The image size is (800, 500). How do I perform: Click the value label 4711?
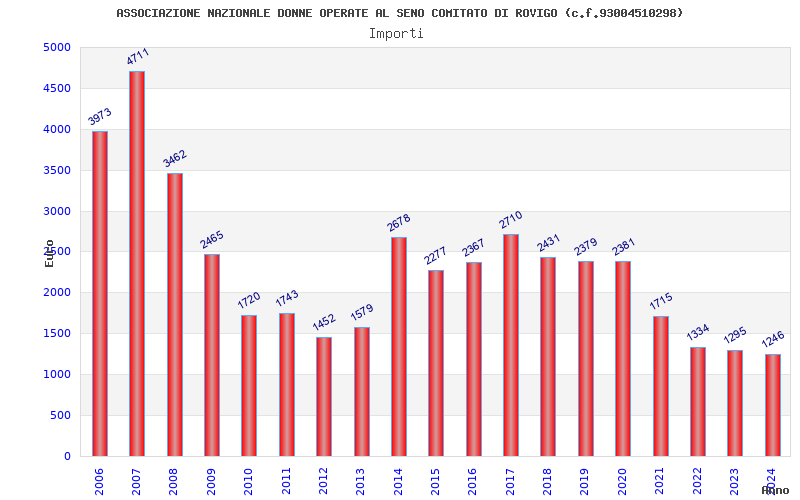coord(138,56)
